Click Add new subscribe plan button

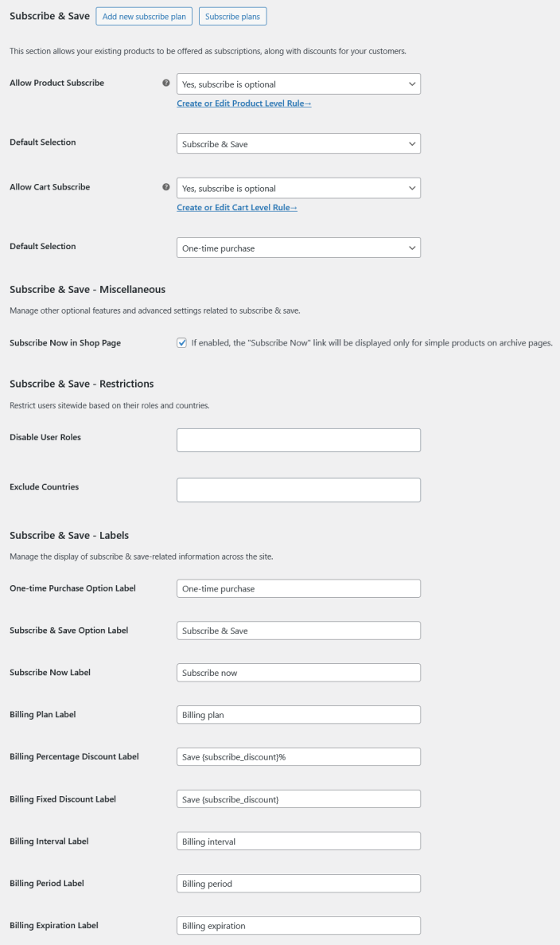(x=144, y=16)
